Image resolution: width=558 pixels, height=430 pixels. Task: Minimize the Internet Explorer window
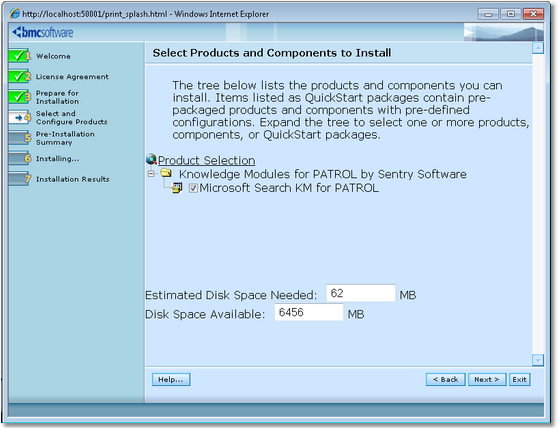488,14
